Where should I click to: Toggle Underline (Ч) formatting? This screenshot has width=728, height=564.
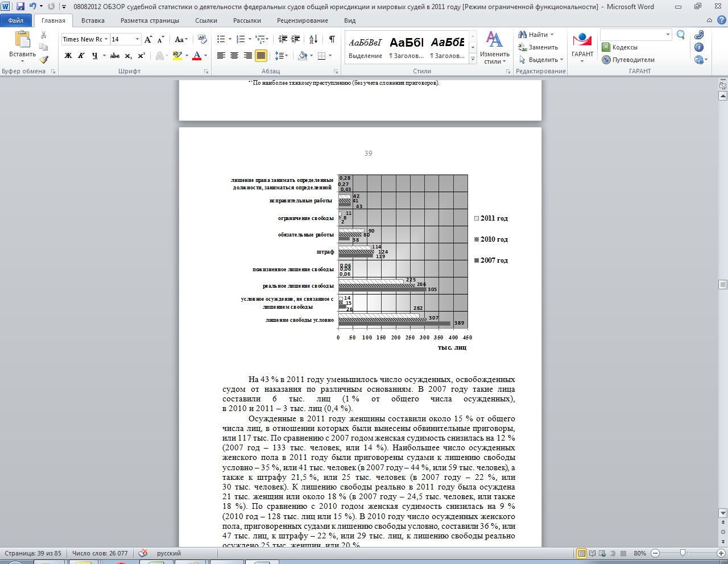94,56
